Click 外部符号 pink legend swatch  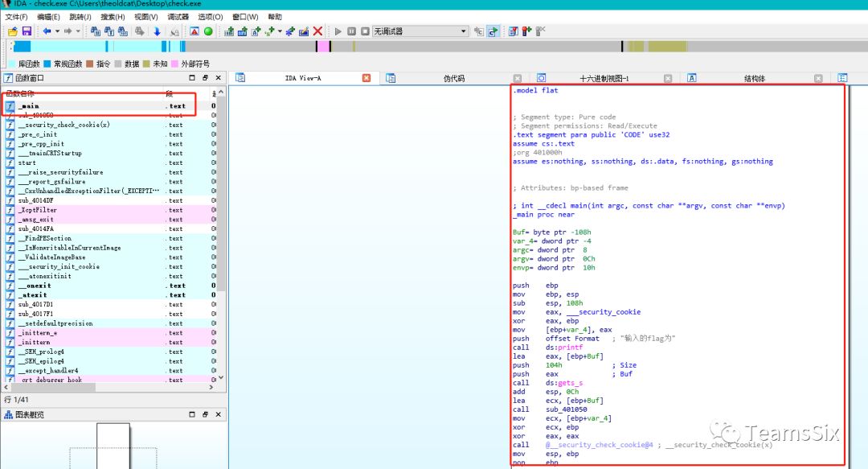point(175,64)
